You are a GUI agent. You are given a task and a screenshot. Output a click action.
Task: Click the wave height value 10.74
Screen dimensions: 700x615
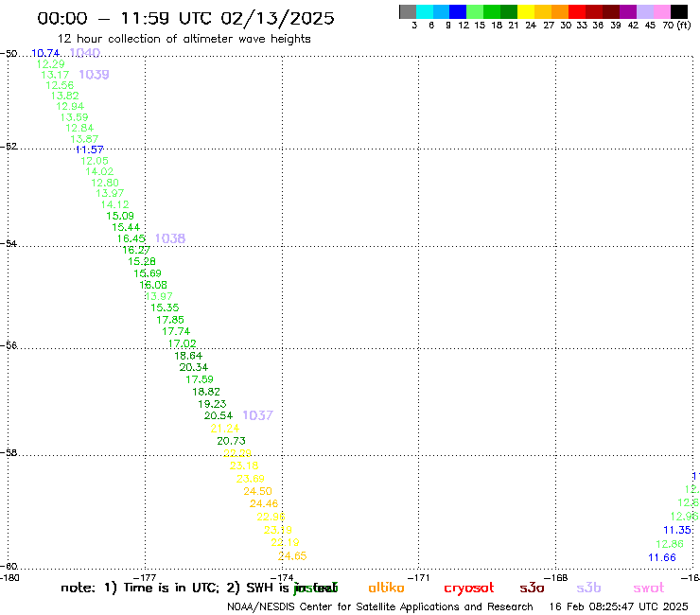45,53
